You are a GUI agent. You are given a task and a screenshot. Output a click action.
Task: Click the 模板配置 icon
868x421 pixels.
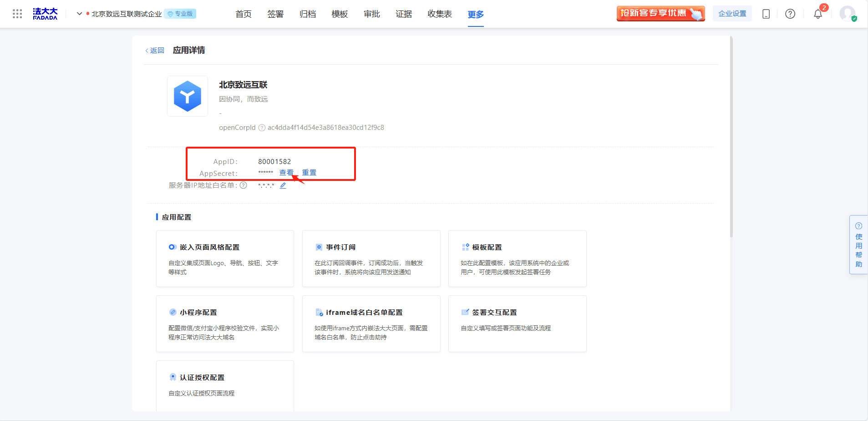465,247
